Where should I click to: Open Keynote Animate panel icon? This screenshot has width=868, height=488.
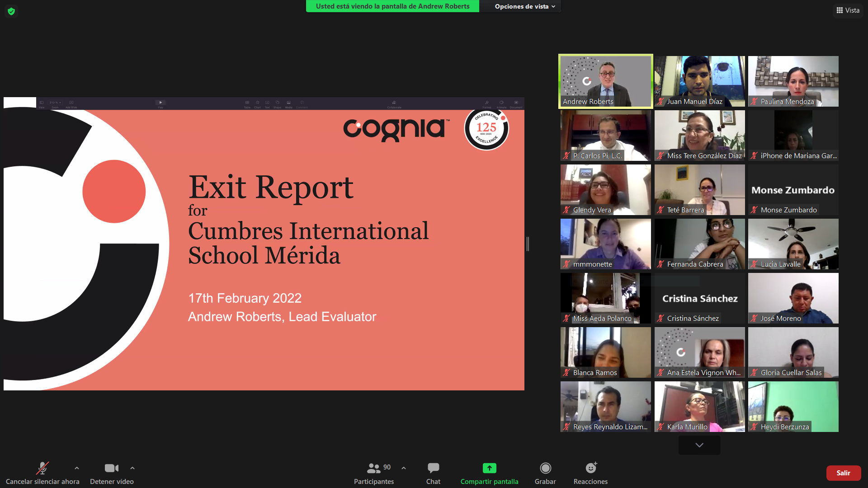501,103
